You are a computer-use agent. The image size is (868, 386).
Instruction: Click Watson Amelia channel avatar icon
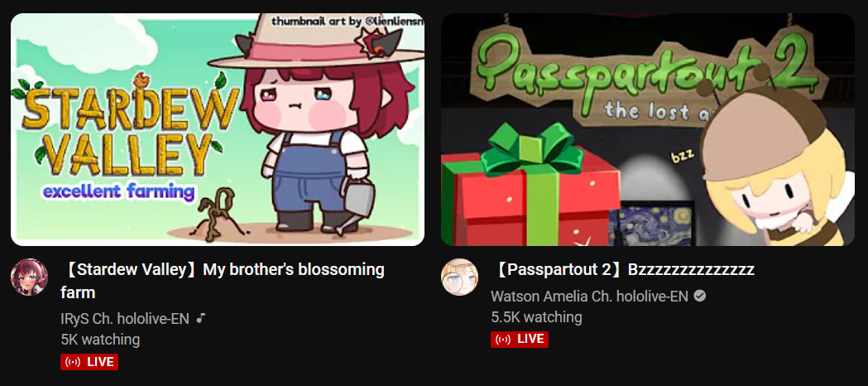[459, 277]
